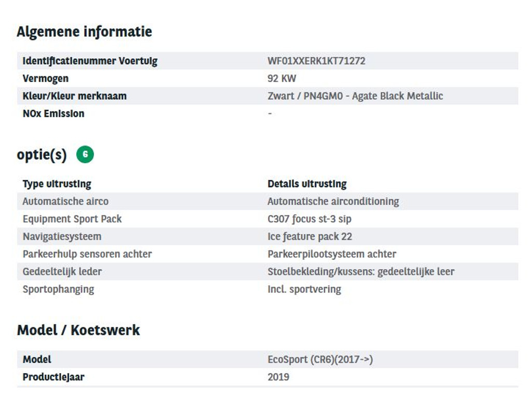Viewport: 532px width, 399px height.
Task: Click the optie(s) section heading
Action: (42, 155)
